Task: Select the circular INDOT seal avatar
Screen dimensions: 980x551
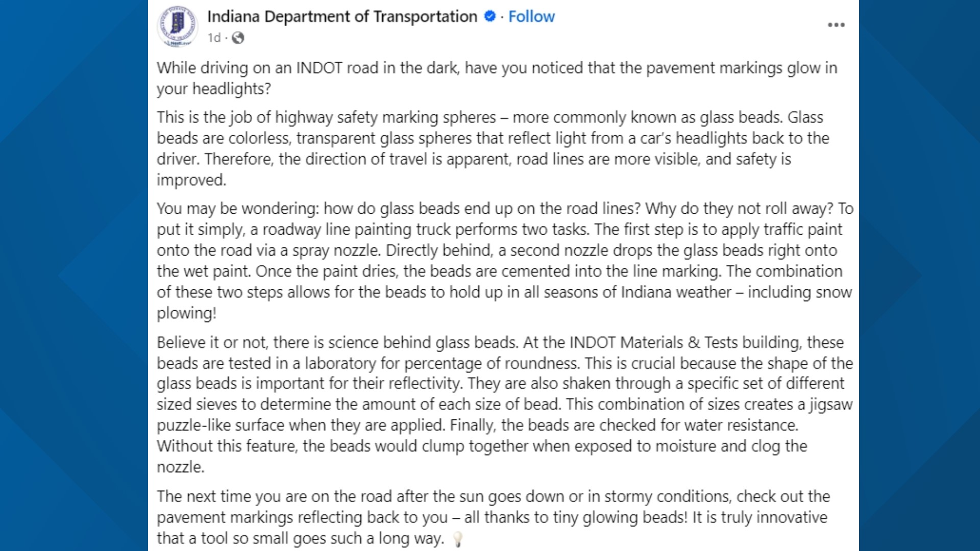Action: point(177,24)
